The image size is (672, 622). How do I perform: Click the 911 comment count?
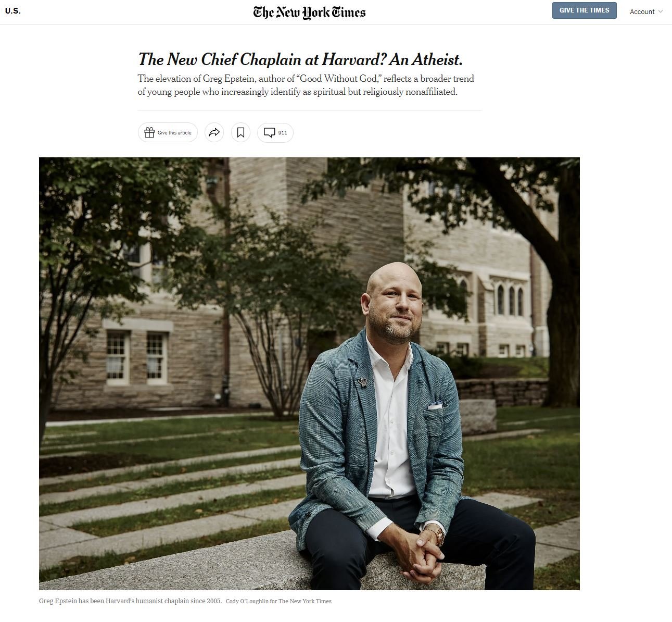283,133
